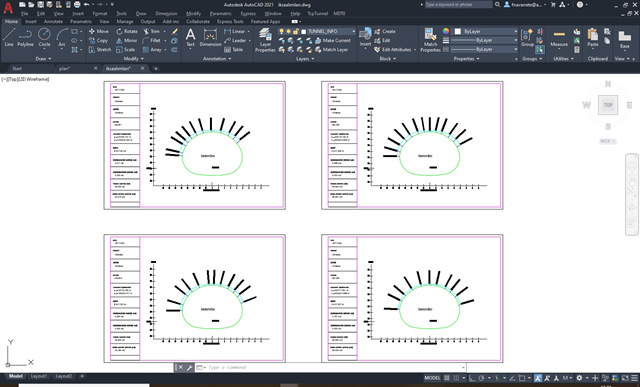Click the Paste clipboard icon

click(593, 37)
